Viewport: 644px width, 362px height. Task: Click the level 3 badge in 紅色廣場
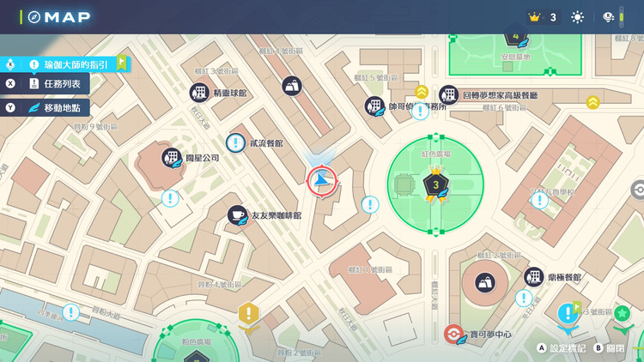tap(435, 184)
